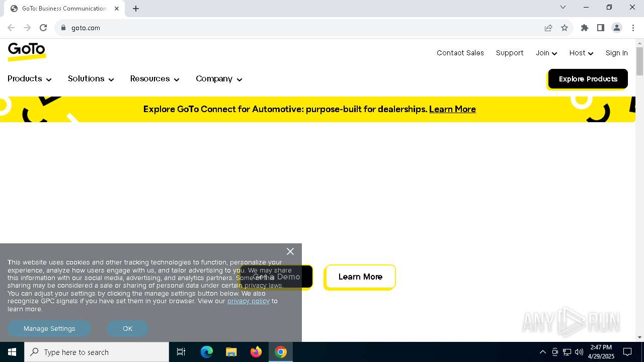Launch Microsoft Edge from taskbar

(207, 352)
